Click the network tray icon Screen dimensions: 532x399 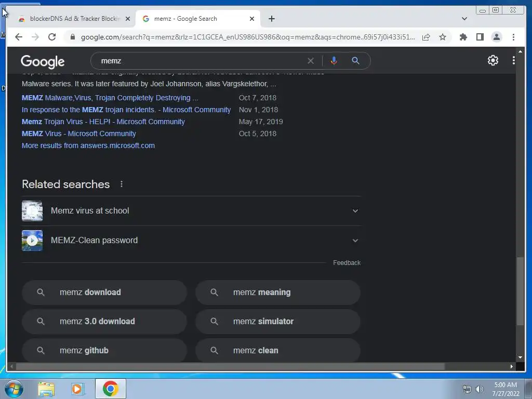pyautogui.click(x=467, y=389)
